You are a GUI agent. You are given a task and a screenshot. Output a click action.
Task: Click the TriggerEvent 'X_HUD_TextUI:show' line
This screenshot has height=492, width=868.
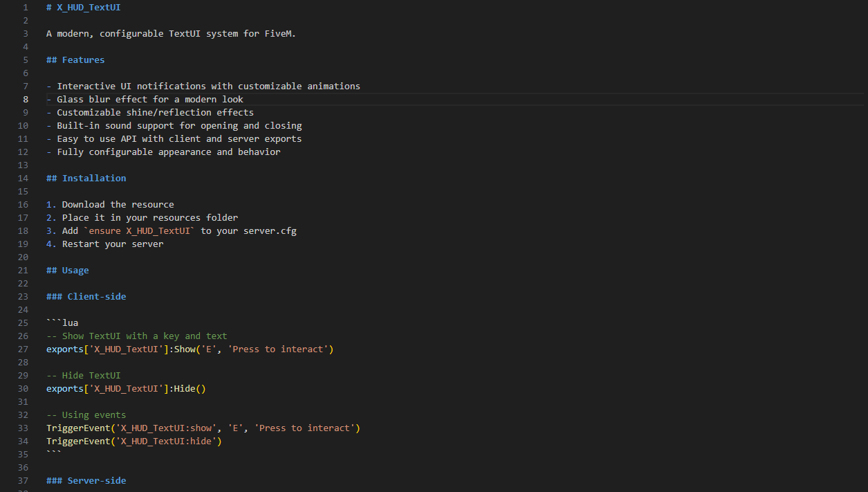click(x=203, y=428)
